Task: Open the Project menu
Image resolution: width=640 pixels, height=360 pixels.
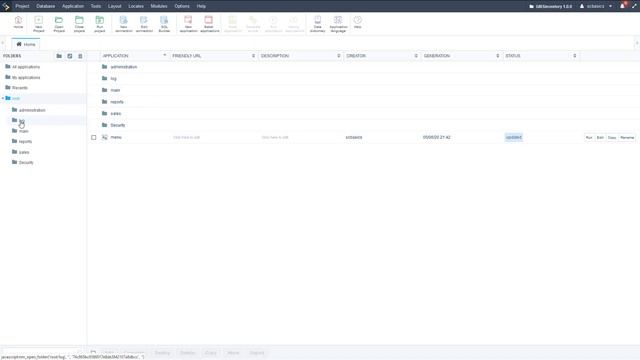Action: [x=22, y=6]
